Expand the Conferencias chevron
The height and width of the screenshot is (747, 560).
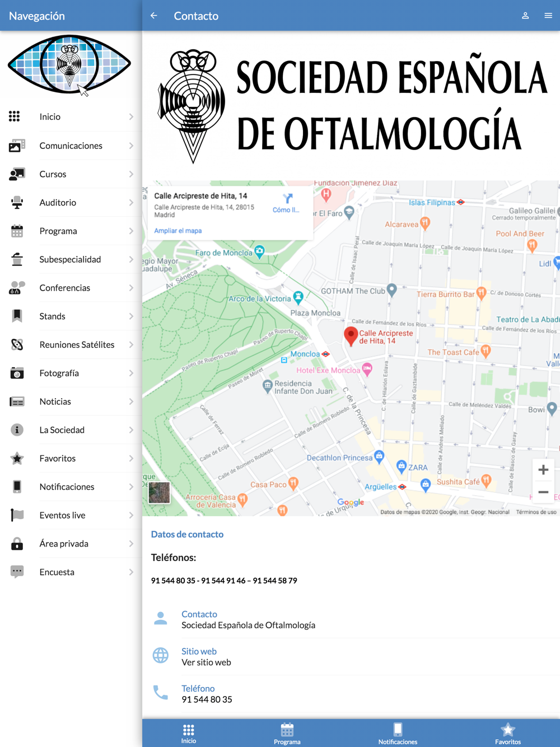pos(131,288)
